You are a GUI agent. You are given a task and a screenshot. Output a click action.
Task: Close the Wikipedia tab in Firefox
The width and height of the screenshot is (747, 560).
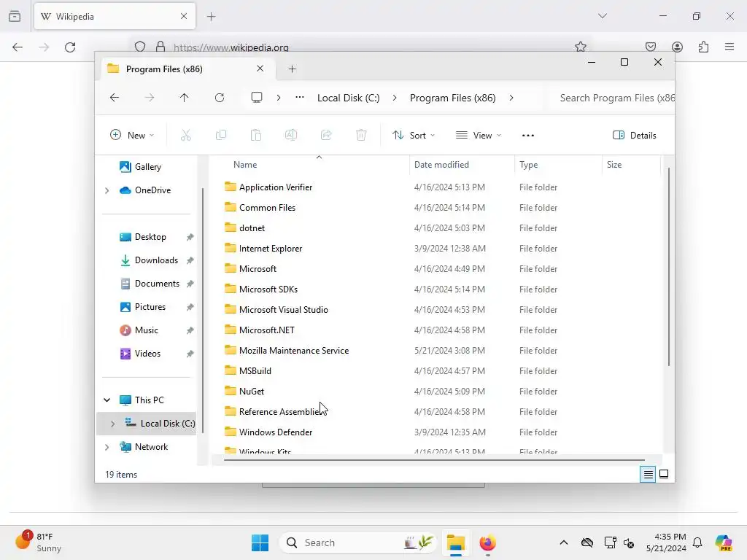tap(184, 16)
